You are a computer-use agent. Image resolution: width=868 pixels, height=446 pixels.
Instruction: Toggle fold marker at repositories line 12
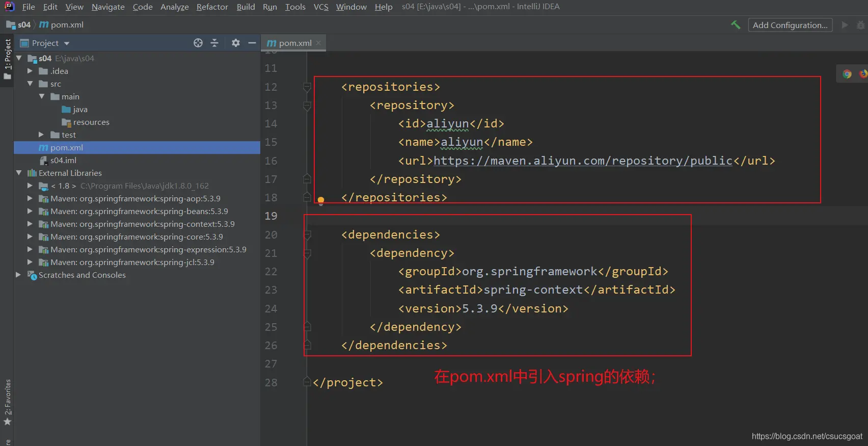tap(307, 87)
